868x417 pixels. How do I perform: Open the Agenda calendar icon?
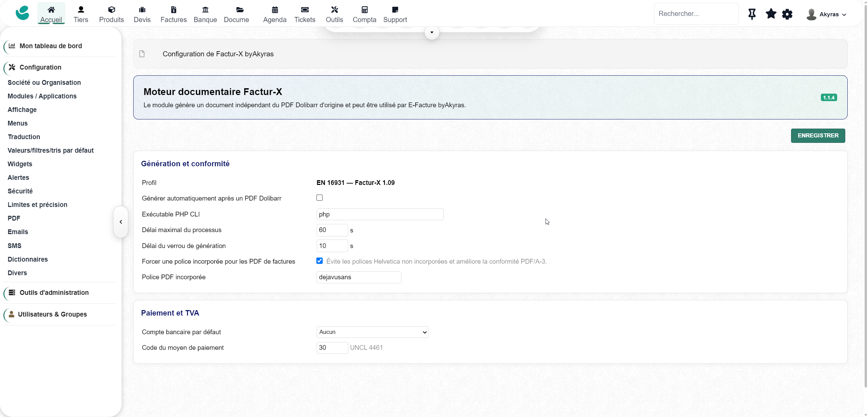pos(275,10)
